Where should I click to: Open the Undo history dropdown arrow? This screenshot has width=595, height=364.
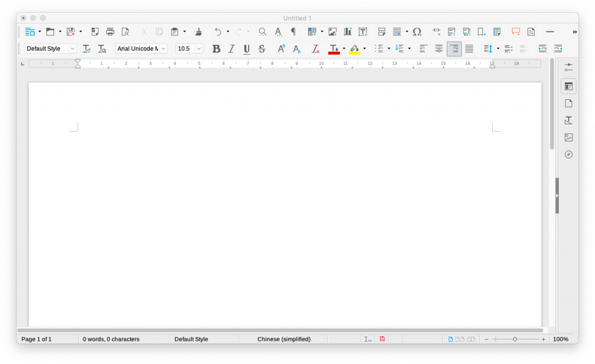point(228,32)
